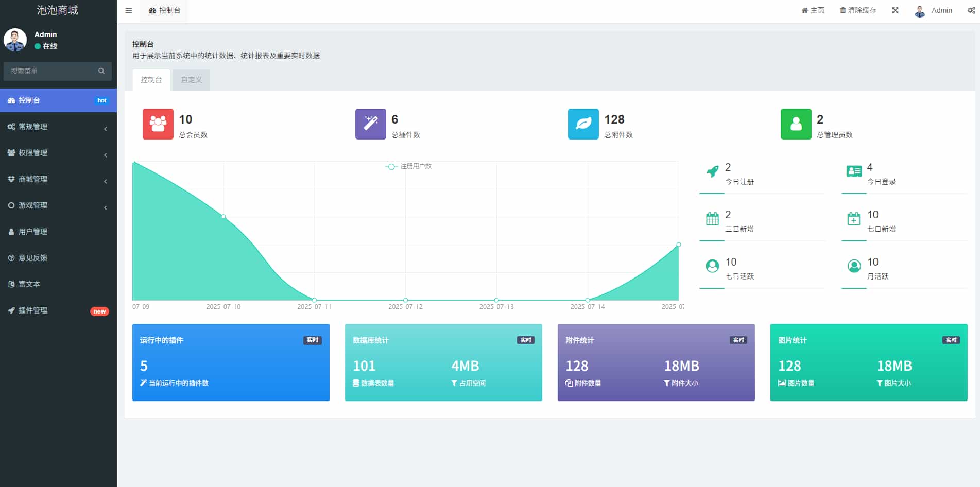Screen dimensions: 980x487
Task: Click 清除缓存 to clear the cache
Action: coord(857,10)
